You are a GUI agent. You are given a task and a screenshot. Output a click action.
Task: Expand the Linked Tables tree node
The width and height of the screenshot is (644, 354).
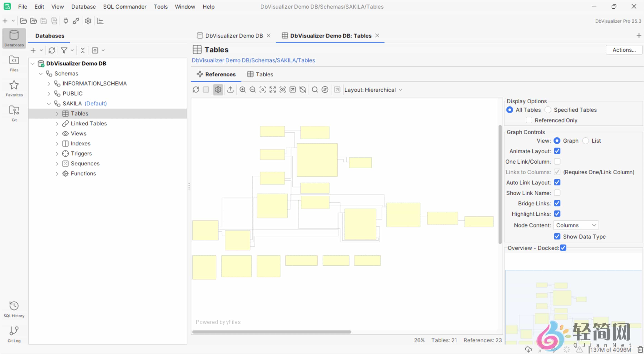(x=57, y=123)
